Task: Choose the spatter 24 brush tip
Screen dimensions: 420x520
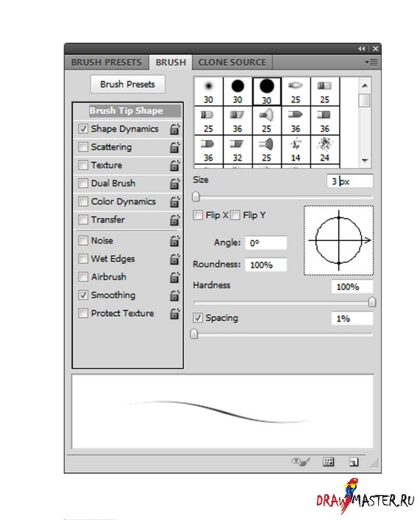Action: click(325, 150)
